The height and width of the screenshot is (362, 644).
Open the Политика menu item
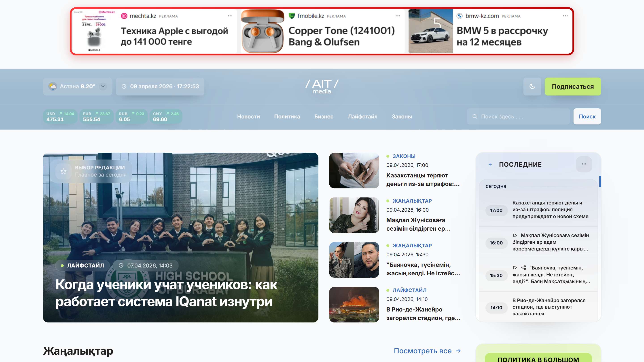[287, 116]
